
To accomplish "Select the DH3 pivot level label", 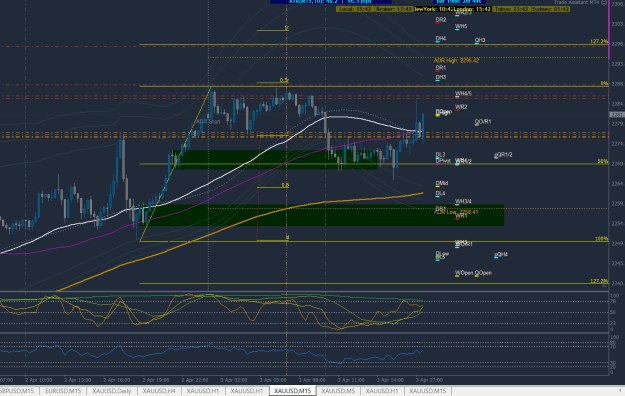I will pyautogui.click(x=441, y=77).
